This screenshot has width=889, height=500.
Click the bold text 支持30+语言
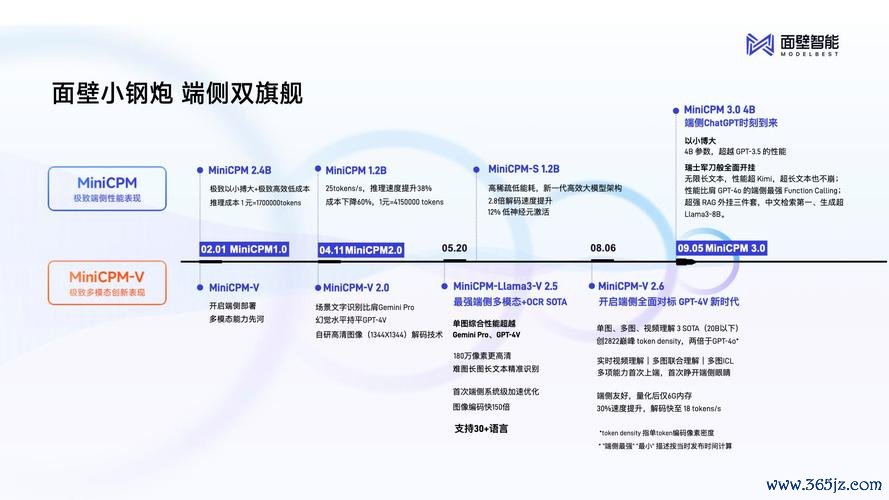point(481,429)
